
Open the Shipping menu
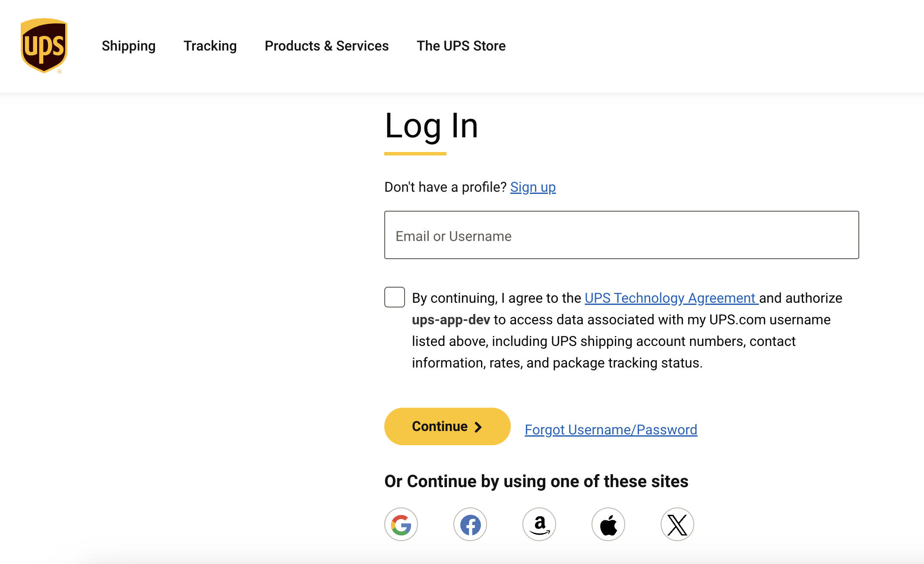pos(128,46)
